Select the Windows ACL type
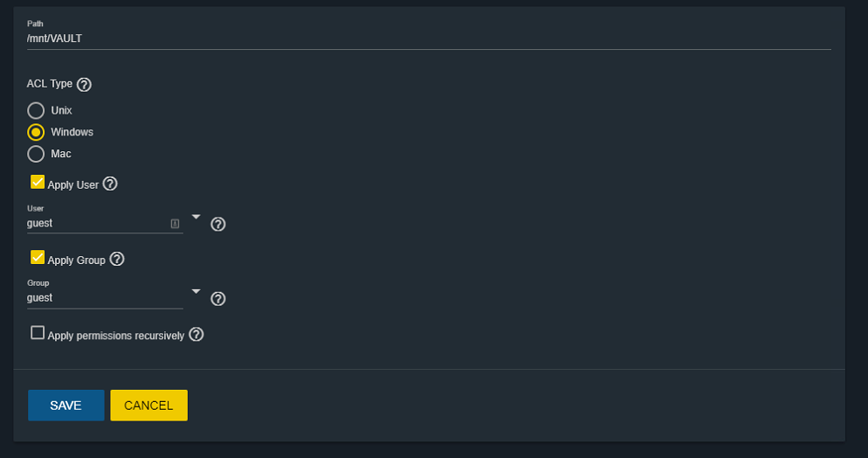 pos(36,132)
